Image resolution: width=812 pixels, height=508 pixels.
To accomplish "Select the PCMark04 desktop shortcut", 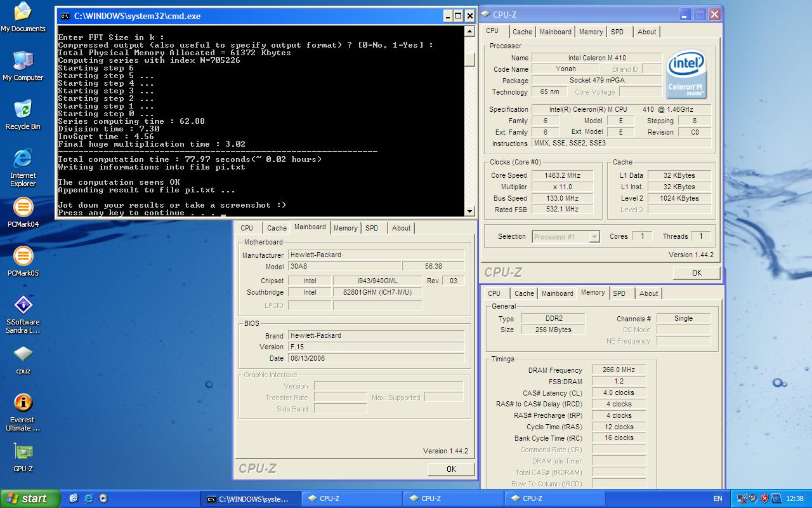I will pos(23,213).
